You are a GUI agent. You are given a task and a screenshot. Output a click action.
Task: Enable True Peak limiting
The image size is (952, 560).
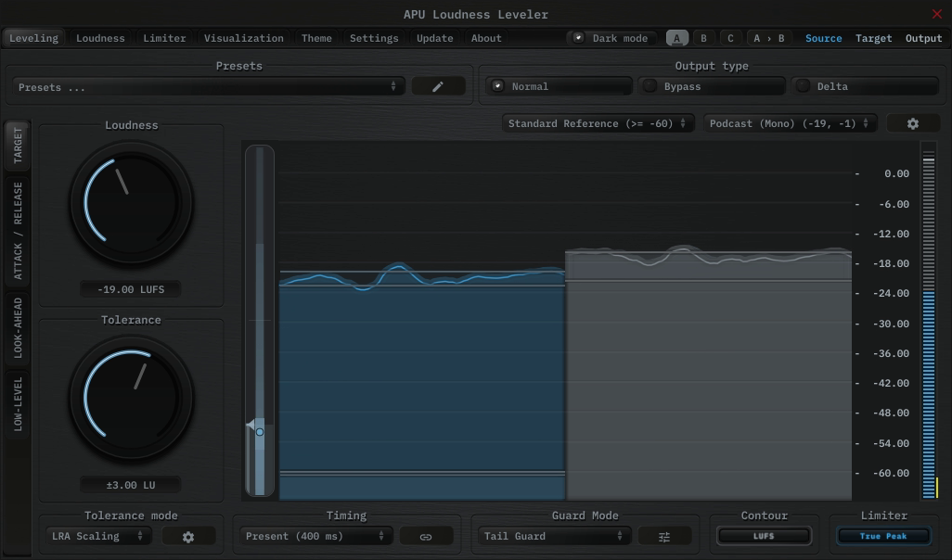[x=882, y=535]
